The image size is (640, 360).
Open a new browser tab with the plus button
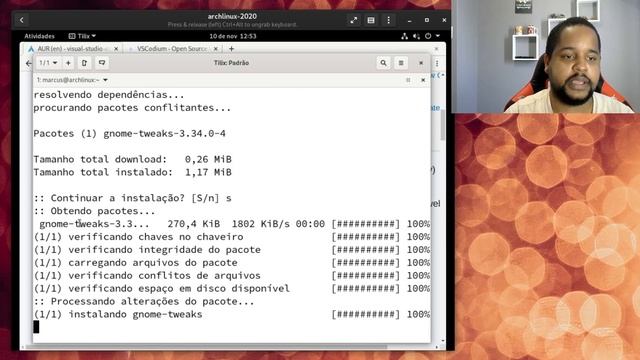tap(231, 49)
